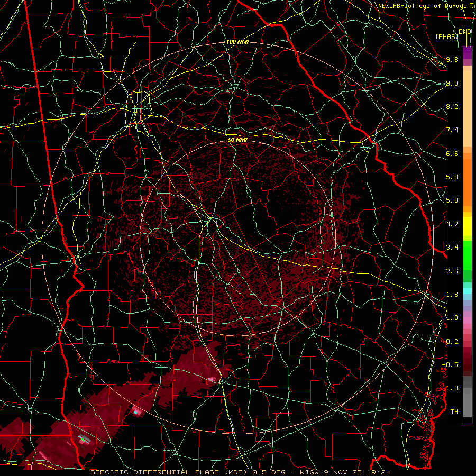Pick the bright orange band of color bar
476x476 pixels.
click(x=467, y=182)
